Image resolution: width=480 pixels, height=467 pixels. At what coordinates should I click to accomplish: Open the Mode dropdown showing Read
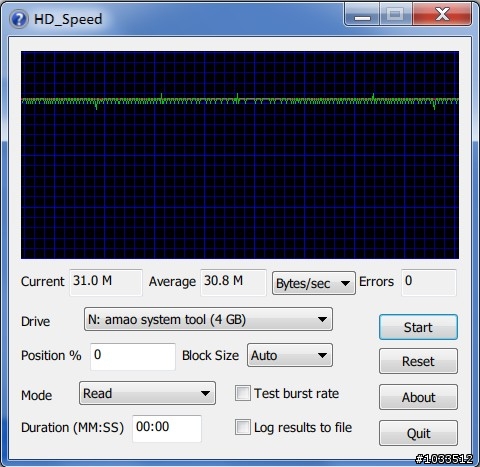point(147,393)
